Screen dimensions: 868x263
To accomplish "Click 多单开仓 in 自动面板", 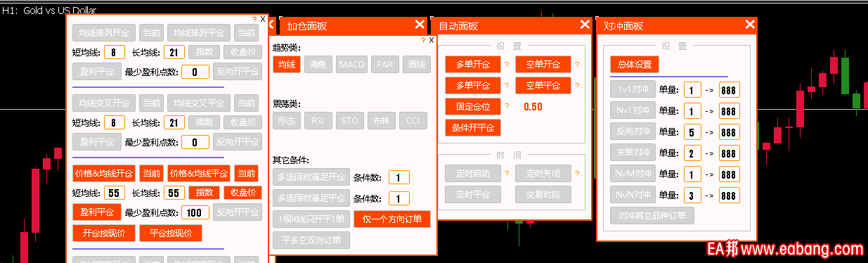I will click(x=473, y=65).
